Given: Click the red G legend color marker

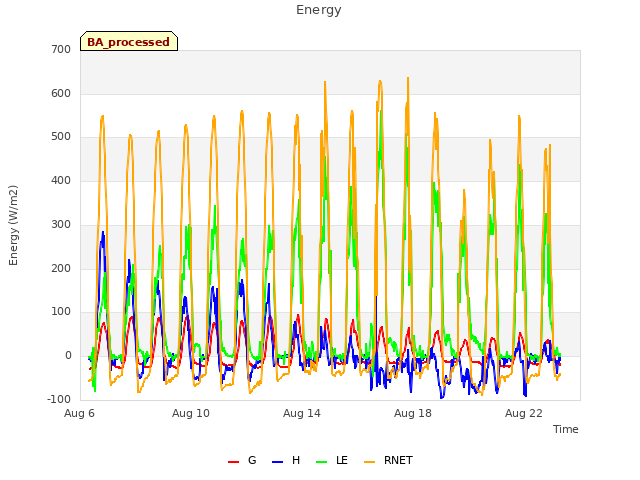Looking at the screenshot, I should point(233,462).
